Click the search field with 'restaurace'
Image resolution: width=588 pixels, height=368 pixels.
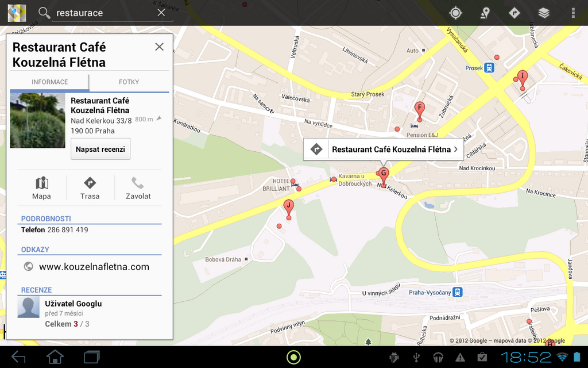tap(103, 13)
